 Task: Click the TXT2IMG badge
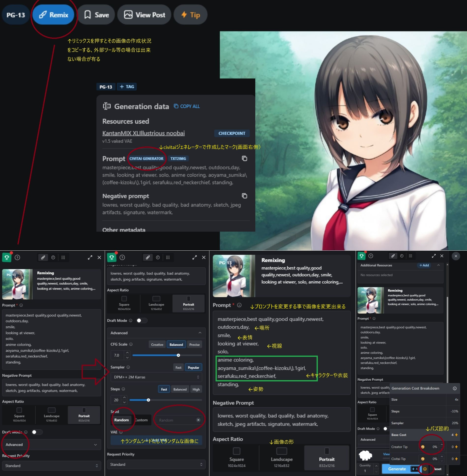click(178, 159)
